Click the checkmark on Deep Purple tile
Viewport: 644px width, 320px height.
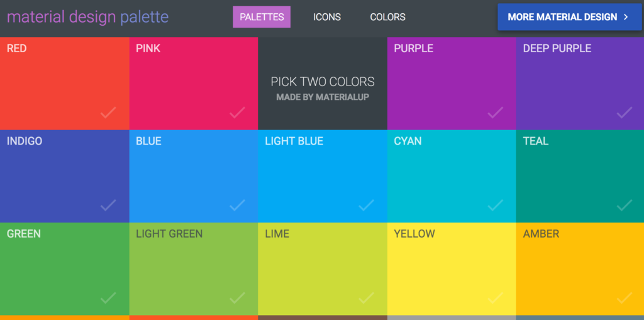click(624, 113)
